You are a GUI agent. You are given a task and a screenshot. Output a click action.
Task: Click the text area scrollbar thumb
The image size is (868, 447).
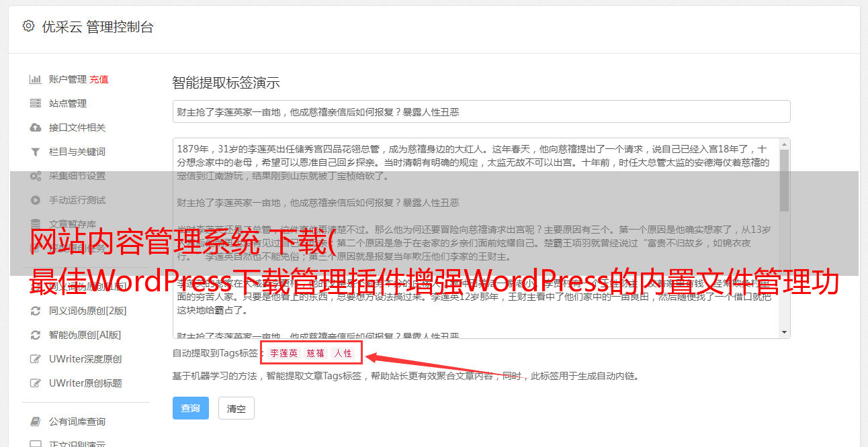pyautogui.click(x=784, y=181)
